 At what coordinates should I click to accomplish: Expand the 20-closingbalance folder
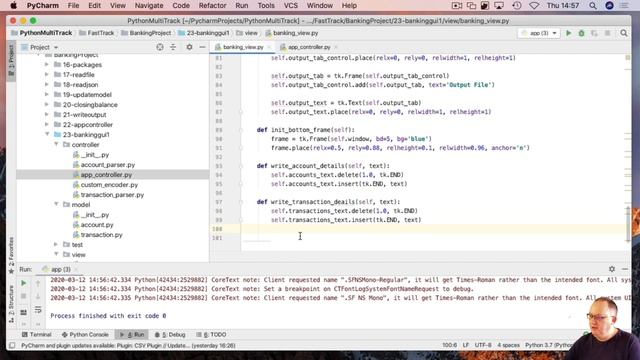point(47,104)
